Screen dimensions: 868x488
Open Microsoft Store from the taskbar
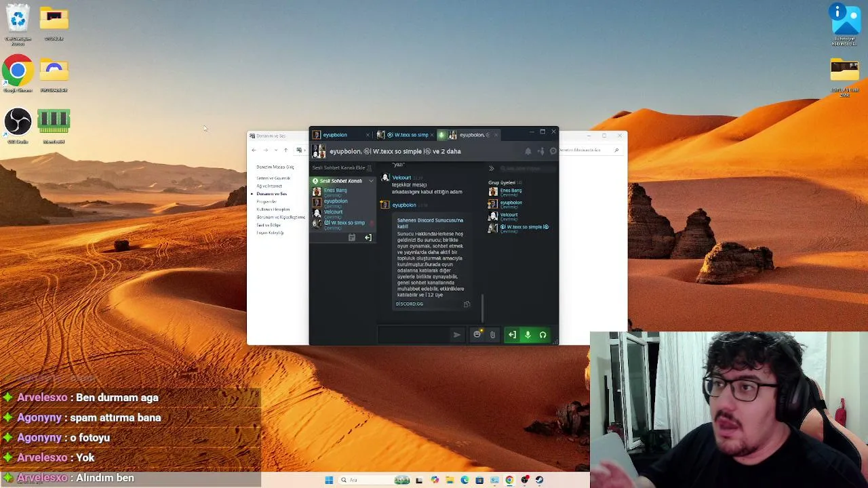pyautogui.click(x=479, y=480)
